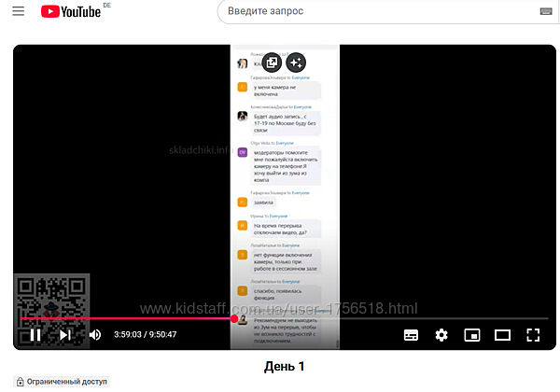Skip to the next video

[65, 334]
